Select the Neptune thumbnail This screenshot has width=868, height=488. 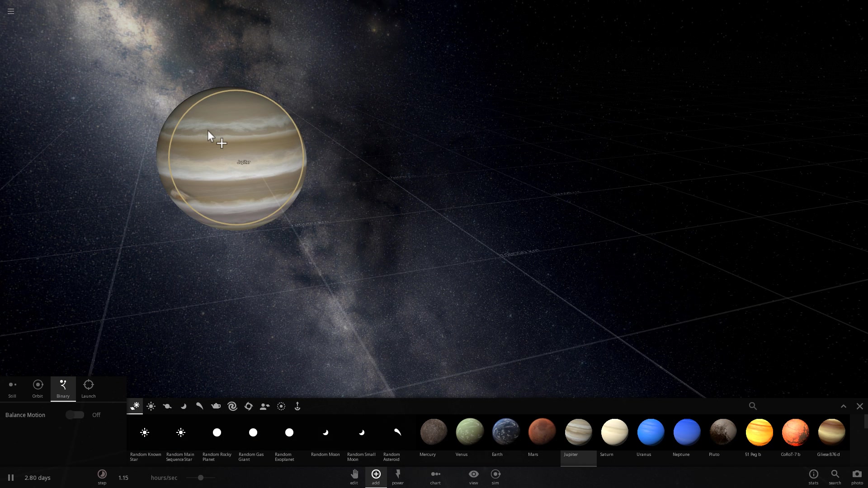(687, 432)
